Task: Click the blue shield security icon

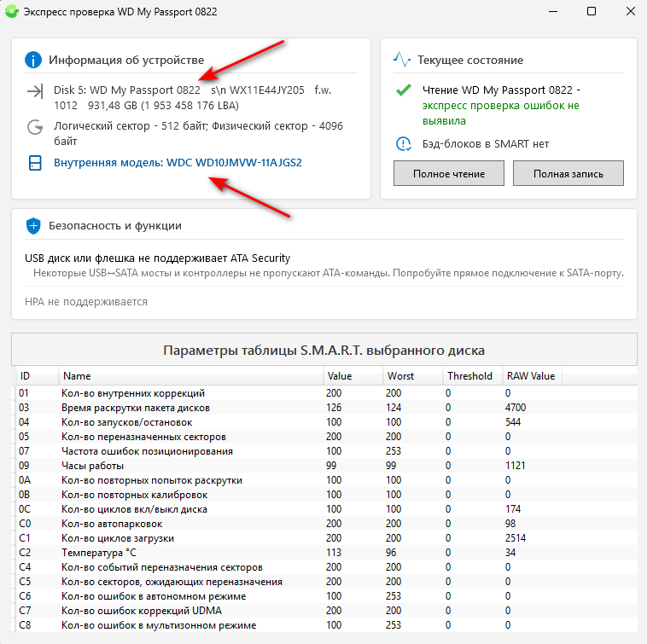Action: (x=33, y=226)
